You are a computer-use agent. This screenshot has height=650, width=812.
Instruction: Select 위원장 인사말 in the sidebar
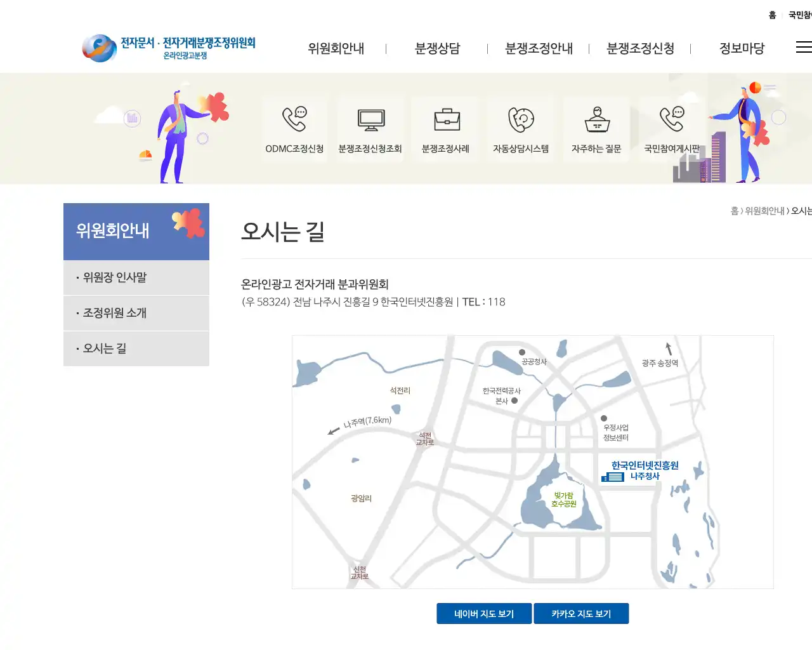pos(114,277)
